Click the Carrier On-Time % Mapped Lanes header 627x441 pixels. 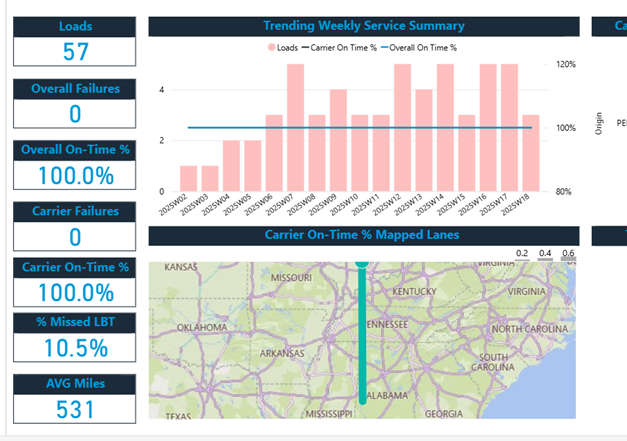click(364, 235)
